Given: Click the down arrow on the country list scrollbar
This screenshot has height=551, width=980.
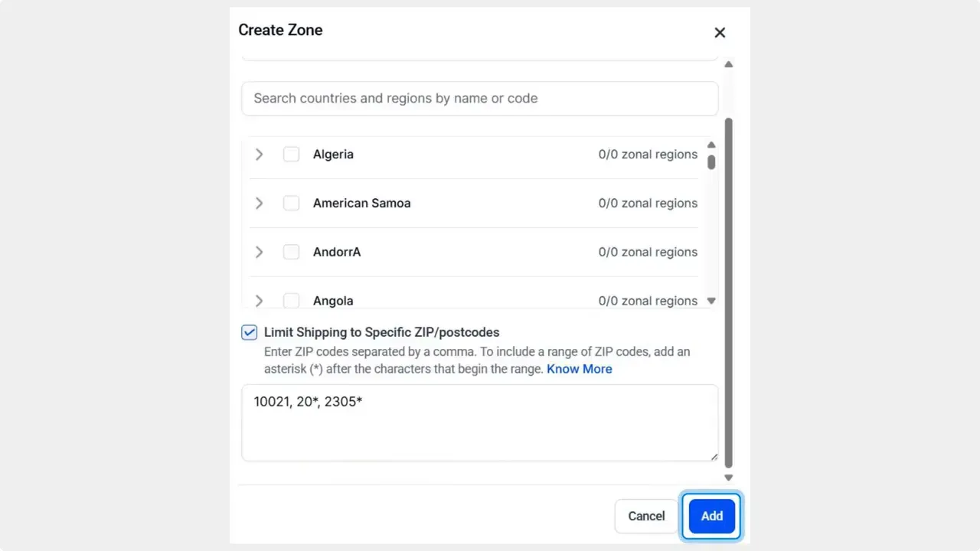Looking at the screenshot, I should [x=711, y=301].
